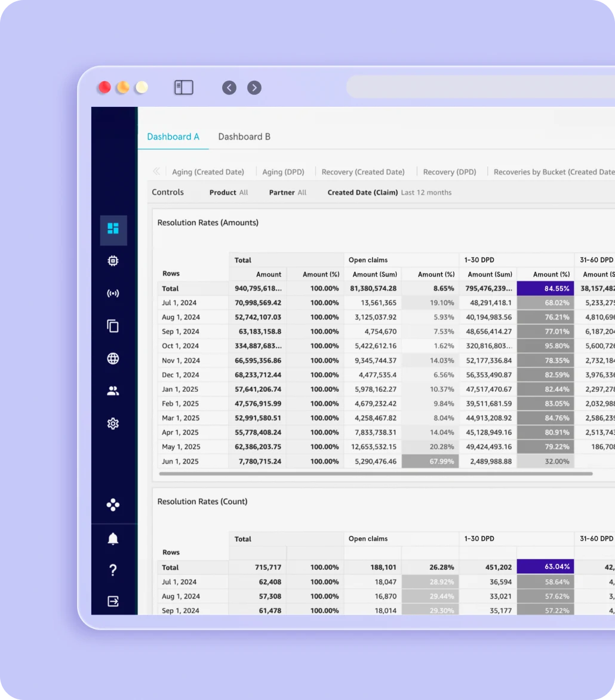Click the notifications bell icon

click(x=113, y=539)
